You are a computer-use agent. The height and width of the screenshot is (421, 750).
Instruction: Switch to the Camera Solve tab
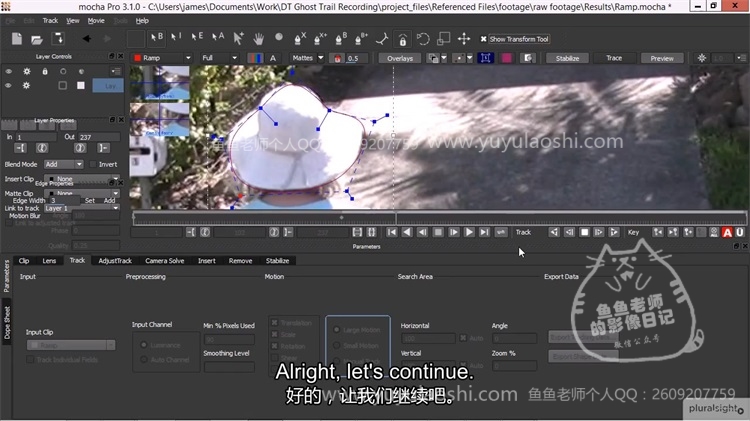tap(165, 261)
